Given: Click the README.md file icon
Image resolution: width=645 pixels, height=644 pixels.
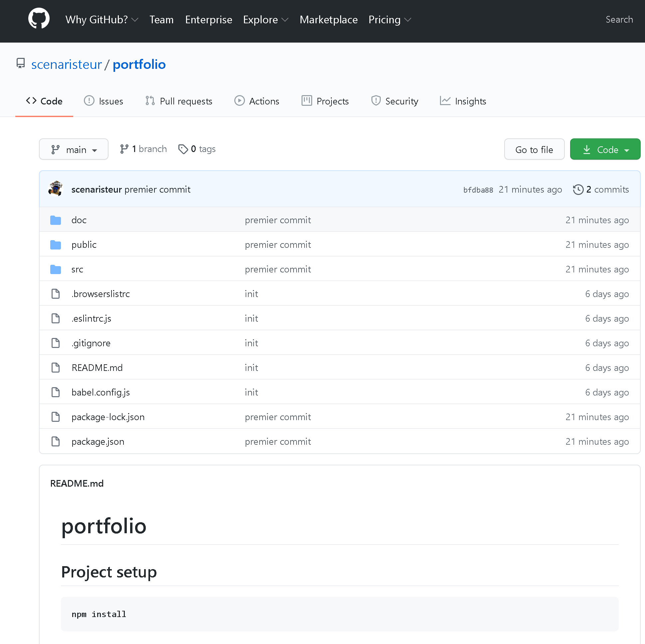Looking at the screenshot, I should point(56,367).
